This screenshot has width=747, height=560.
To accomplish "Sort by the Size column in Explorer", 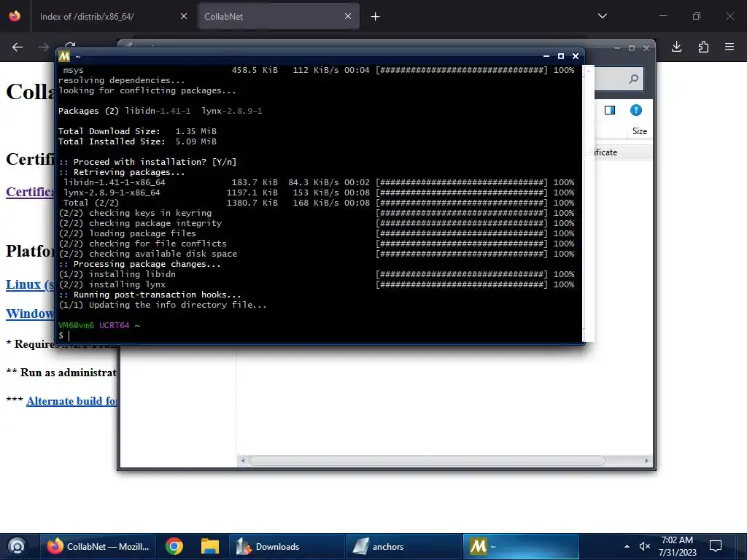I will pyautogui.click(x=639, y=131).
